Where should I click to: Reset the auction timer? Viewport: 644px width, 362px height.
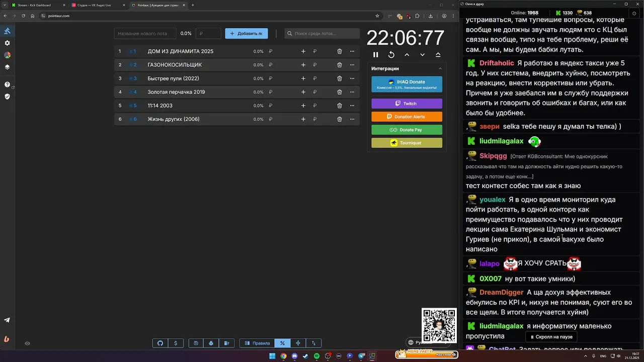point(391,55)
